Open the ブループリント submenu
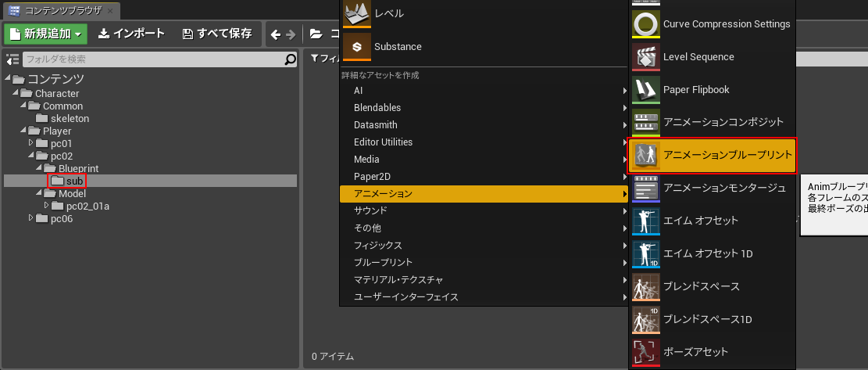The width and height of the screenshot is (868, 370). tap(484, 262)
